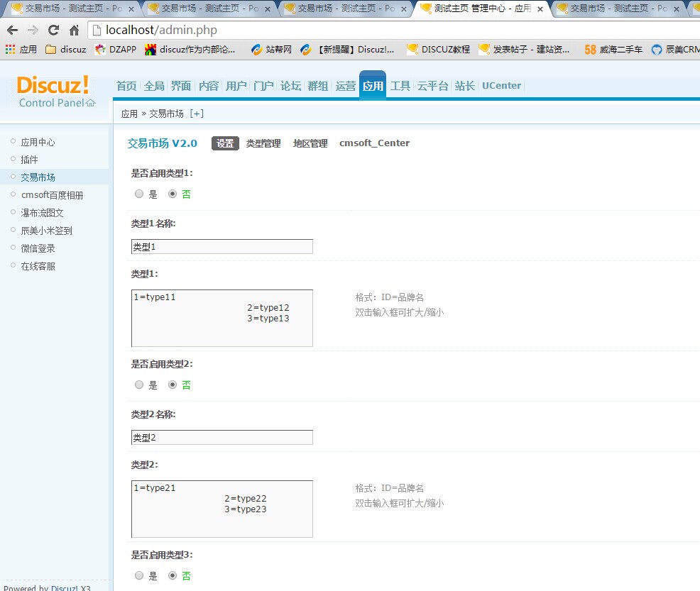
Task: Click the address bar showing localhost/admin.php
Action: (x=393, y=30)
